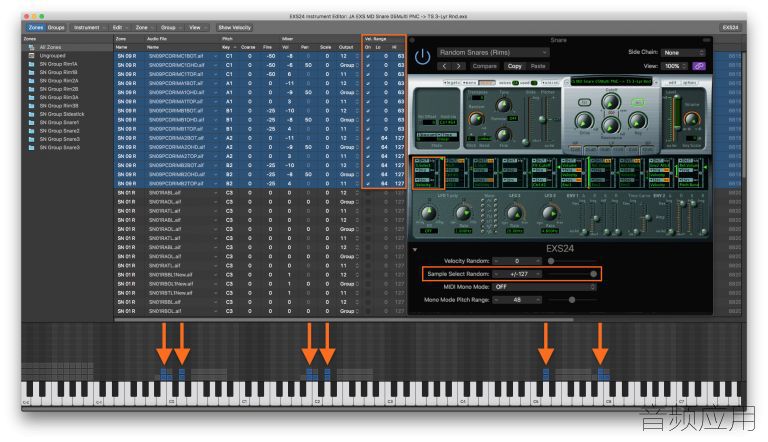Screen dimensions: 768x442
Task: Open the Output dropdown in first zone row
Action: click(x=348, y=56)
